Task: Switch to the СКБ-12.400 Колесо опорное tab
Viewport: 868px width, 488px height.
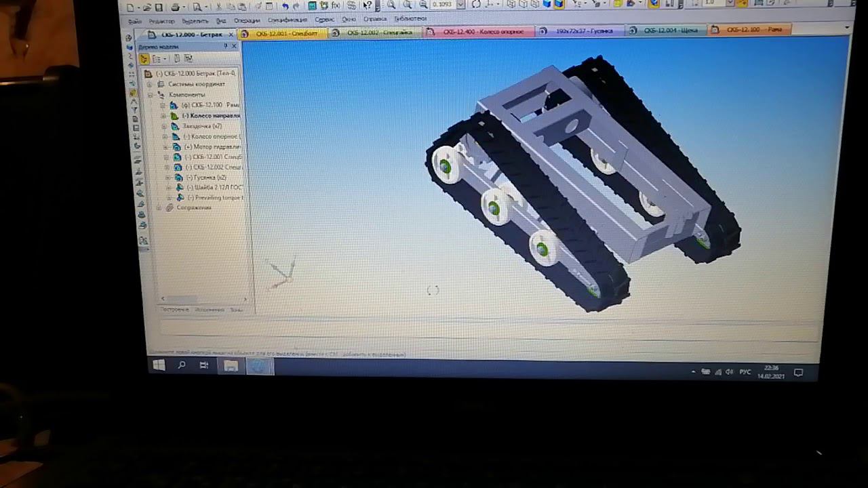Action: [479, 32]
